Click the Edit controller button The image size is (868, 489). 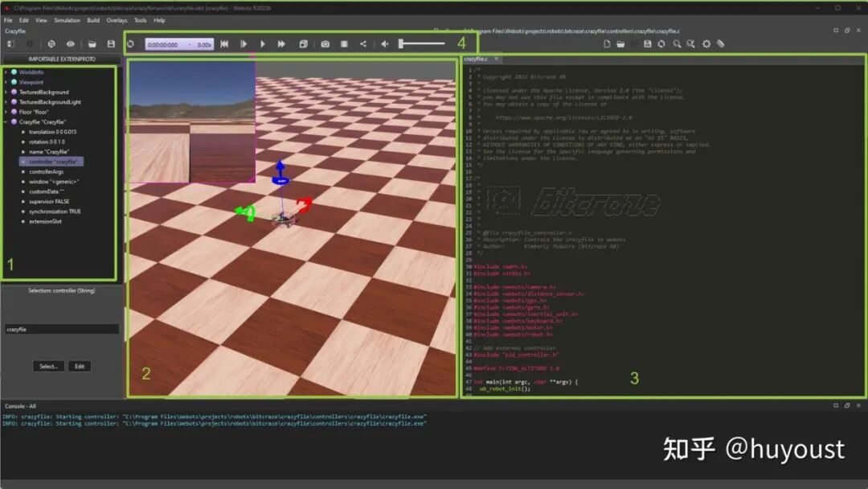pos(80,367)
